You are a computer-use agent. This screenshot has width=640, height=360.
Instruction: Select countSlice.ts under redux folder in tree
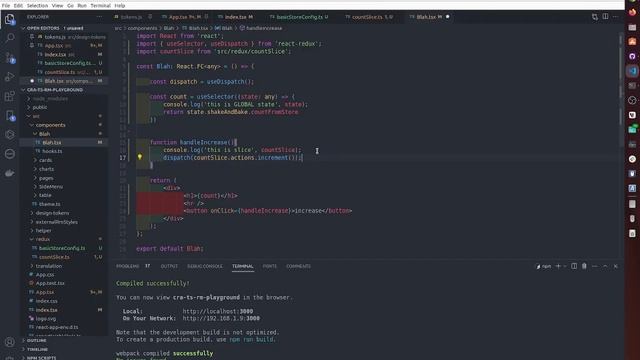[54, 257]
